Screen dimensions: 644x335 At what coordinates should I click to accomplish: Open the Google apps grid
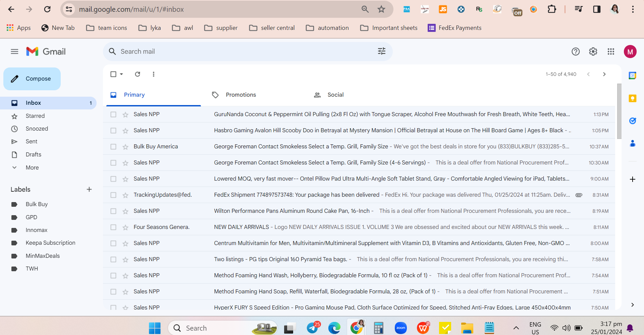pyautogui.click(x=611, y=51)
